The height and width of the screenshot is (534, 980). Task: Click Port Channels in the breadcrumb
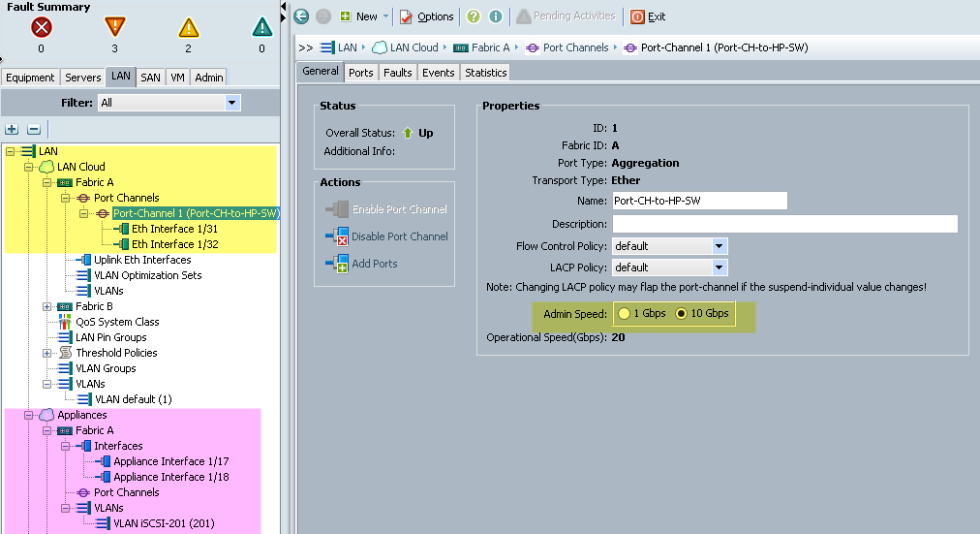575,47
